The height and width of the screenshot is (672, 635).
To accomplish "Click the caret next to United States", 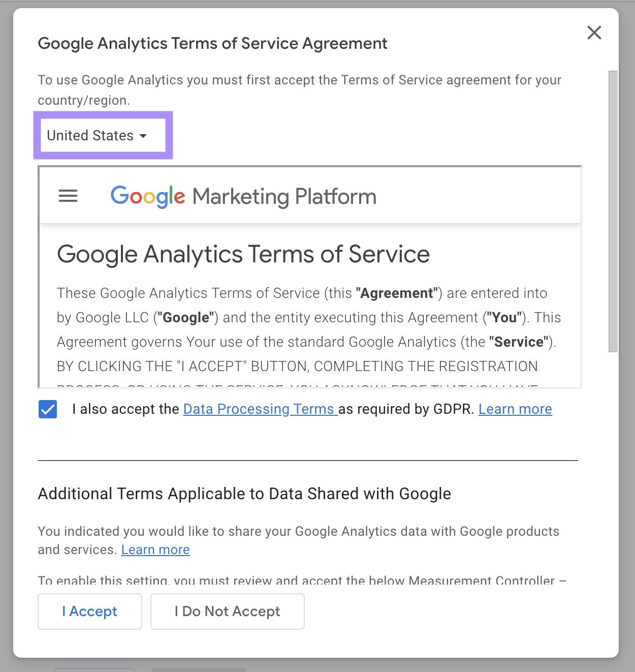I will tap(144, 136).
